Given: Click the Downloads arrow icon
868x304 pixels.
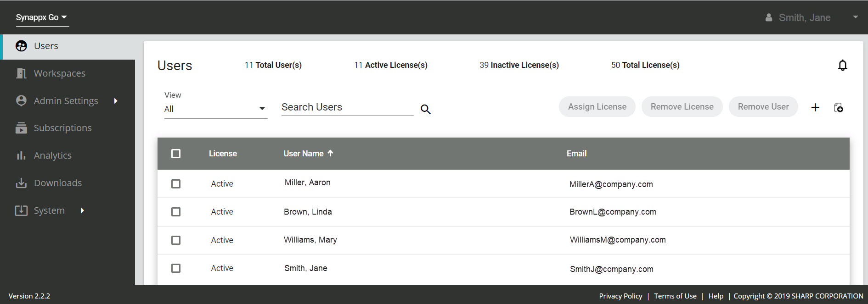Looking at the screenshot, I should click(21, 183).
